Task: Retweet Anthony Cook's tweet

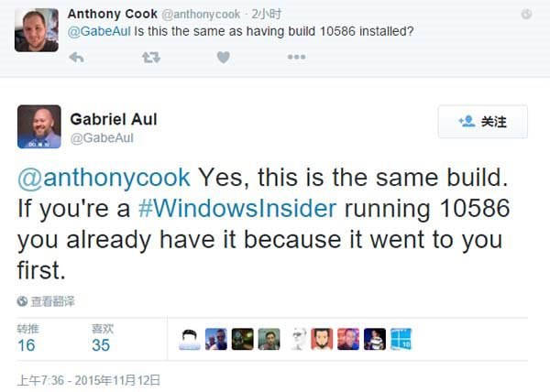Action: (150, 57)
